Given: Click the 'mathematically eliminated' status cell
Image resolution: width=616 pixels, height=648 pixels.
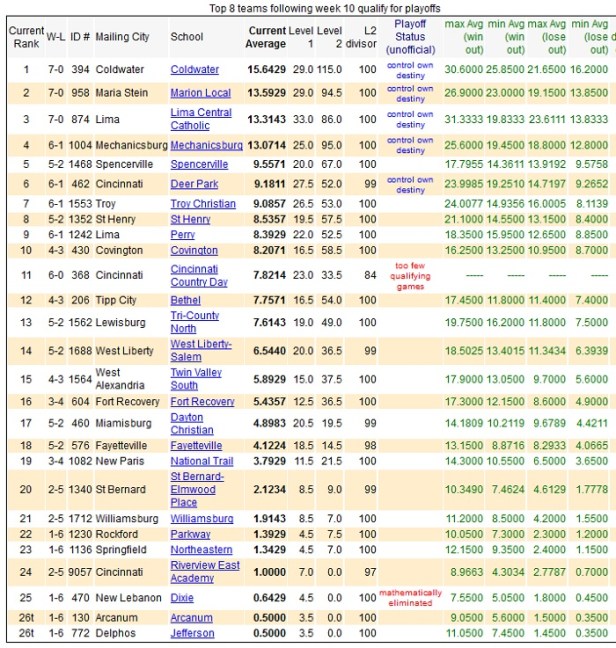Looking at the screenshot, I should point(410,598).
